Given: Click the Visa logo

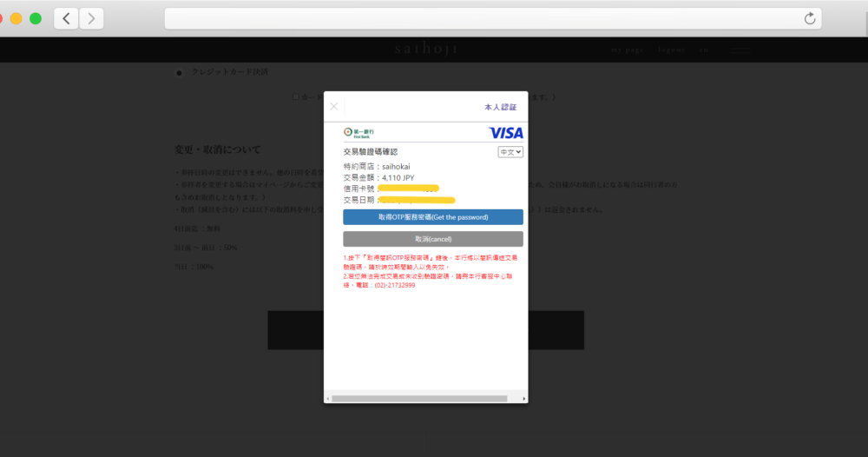Looking at the screenshot, I should coord(506,132).
